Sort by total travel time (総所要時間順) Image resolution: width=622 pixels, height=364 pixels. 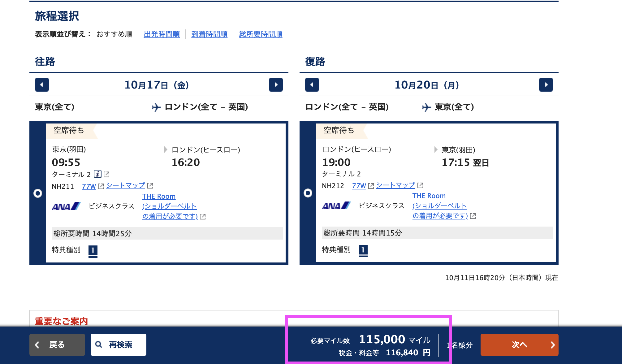tap(261, 34)
